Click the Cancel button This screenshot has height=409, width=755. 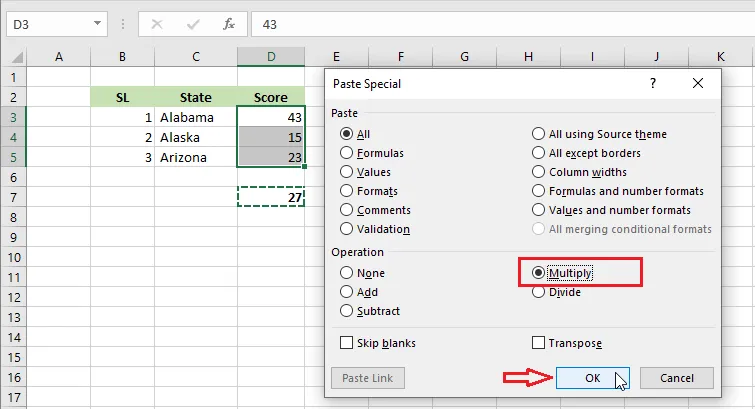point(677,378)
